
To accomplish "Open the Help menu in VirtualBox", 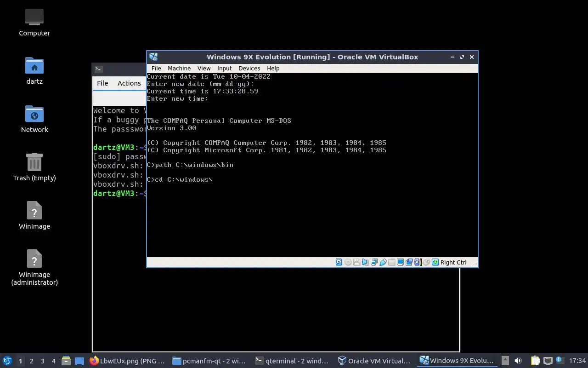I will tap(273, 68).
